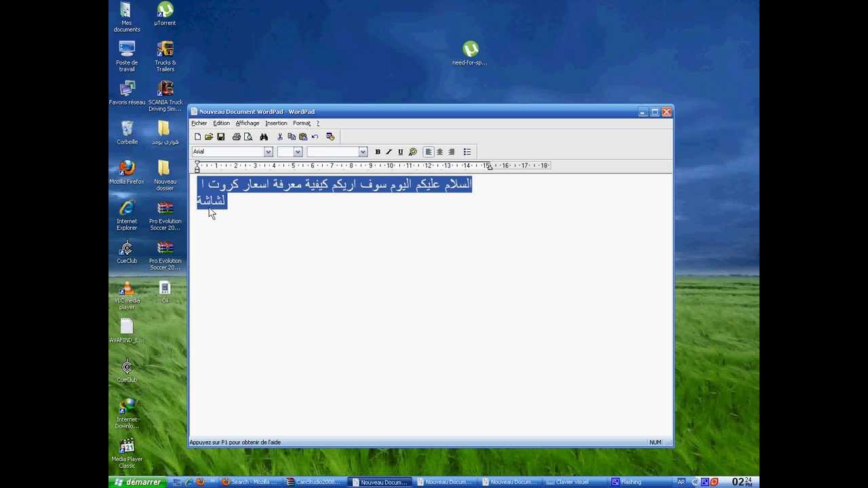Select Favoris réseau desktop icon

127,93
